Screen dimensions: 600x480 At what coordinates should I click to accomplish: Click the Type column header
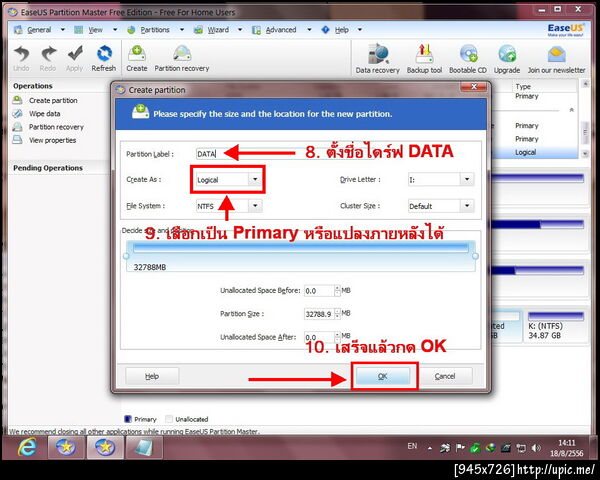[x=523, y=87]
